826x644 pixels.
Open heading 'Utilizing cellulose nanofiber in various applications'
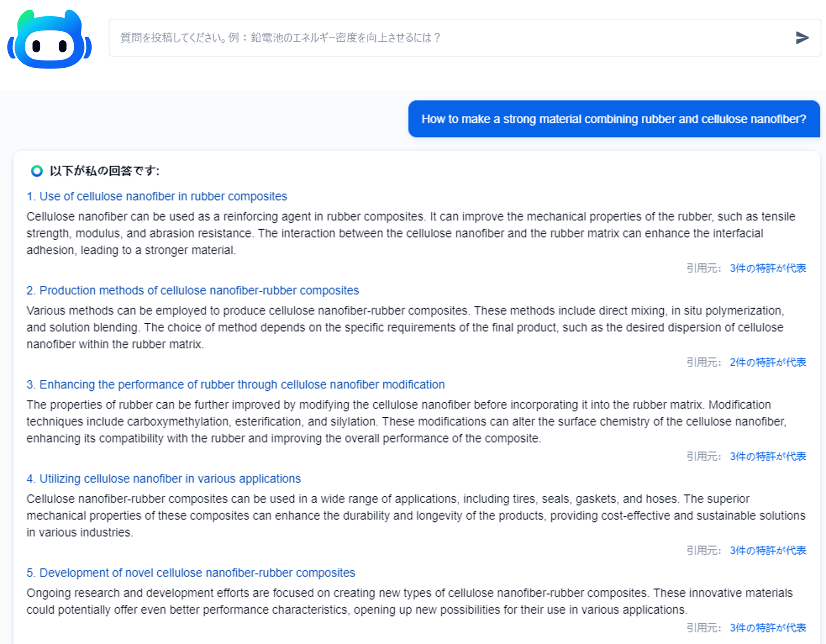click(x=164, y=478)
